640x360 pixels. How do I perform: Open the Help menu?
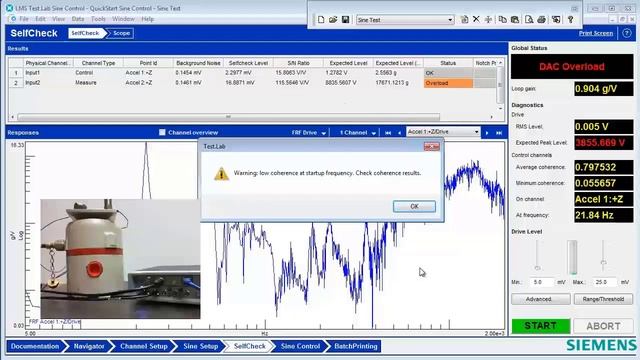[147, 19]
